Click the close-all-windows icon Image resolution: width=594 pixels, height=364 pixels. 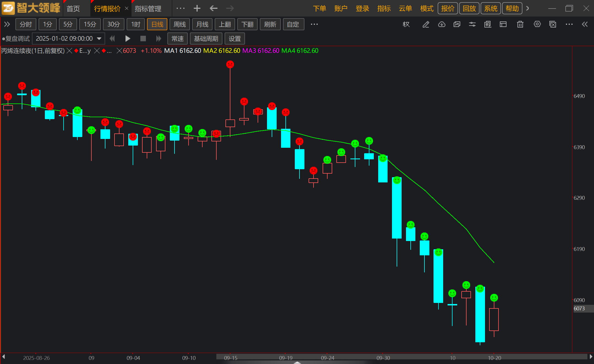pos(553,24)
